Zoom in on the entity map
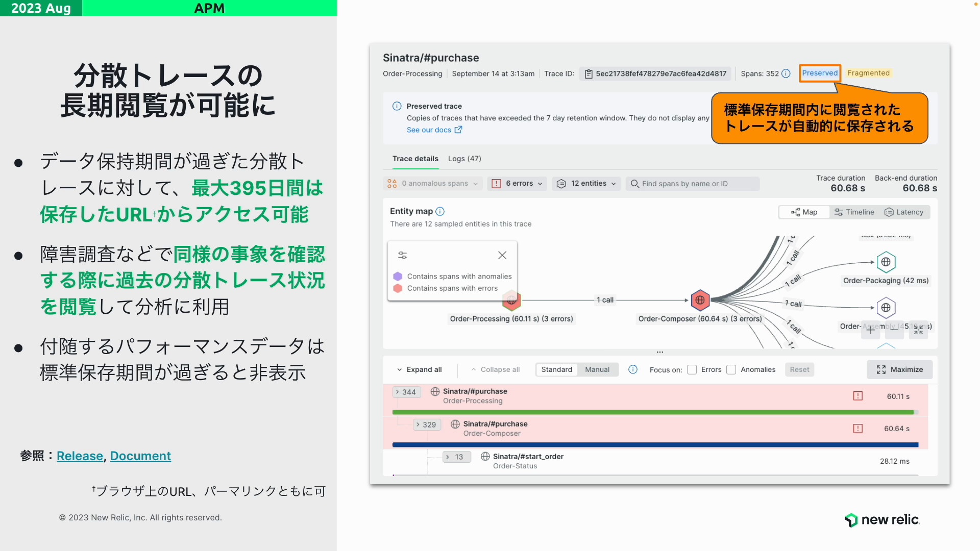 coord(871,330)
